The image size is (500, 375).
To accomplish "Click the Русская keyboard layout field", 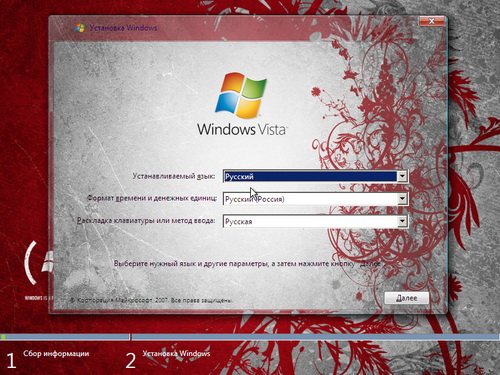I will click(x=315, y=221).
